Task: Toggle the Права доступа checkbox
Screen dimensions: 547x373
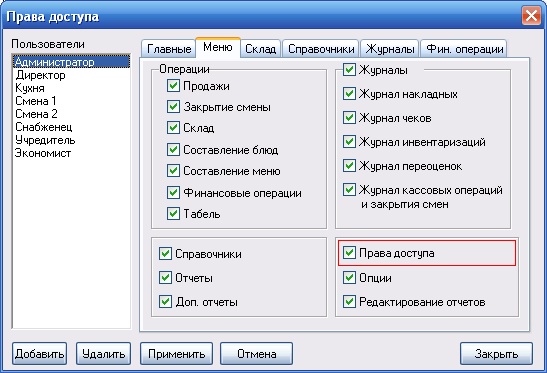Action: coord(349,253)
